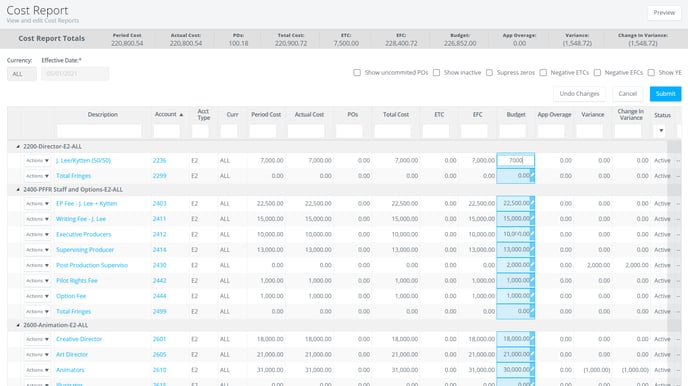
Task: Open the Option Fee link
Action: click(71, 296)
